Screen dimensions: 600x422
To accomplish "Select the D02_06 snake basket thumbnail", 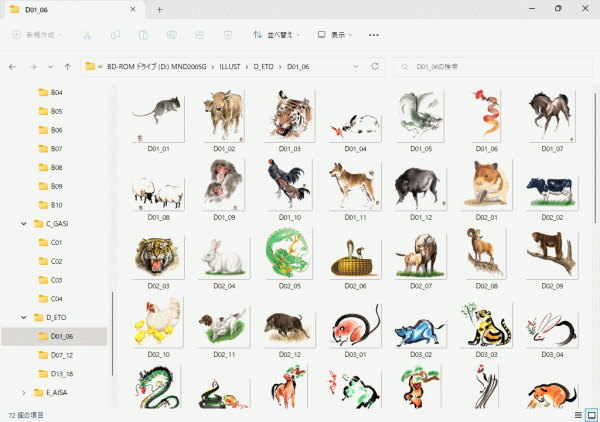I will pyautogui.click(x=355, y=257).
